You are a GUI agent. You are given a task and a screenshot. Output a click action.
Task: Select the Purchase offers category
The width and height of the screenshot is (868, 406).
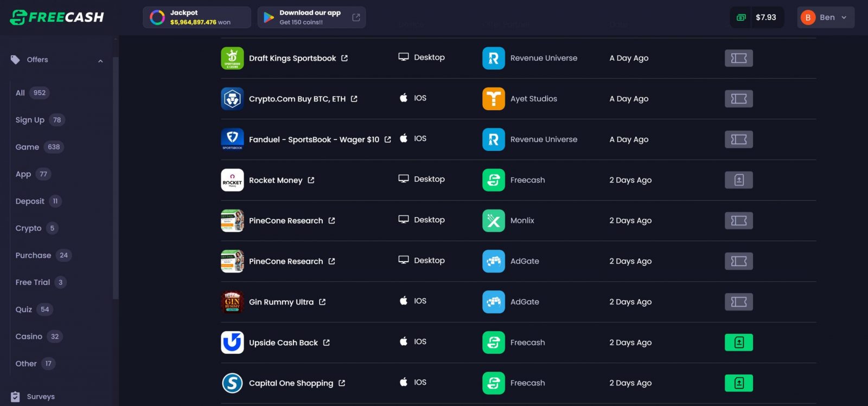[43, 255]
